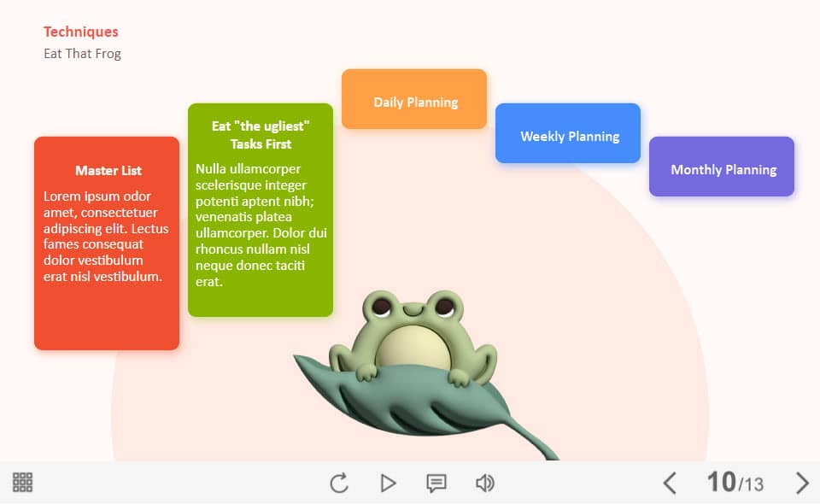Open the slide grid menu icon
Viewport: 820px width, 504px height.
(x=22, y=482)
